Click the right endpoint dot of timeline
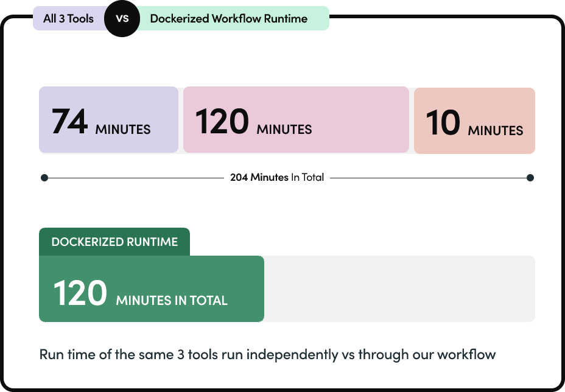This screenshot has height=392, width=565. 530,178
